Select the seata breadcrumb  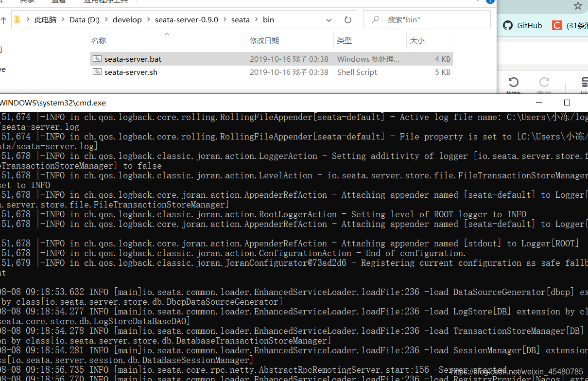tap(241, 20)
